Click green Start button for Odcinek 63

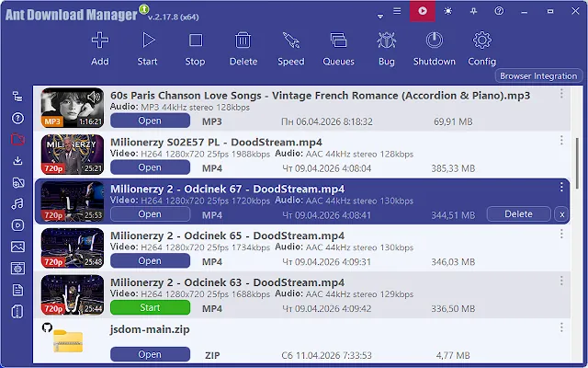coord(150,307)
